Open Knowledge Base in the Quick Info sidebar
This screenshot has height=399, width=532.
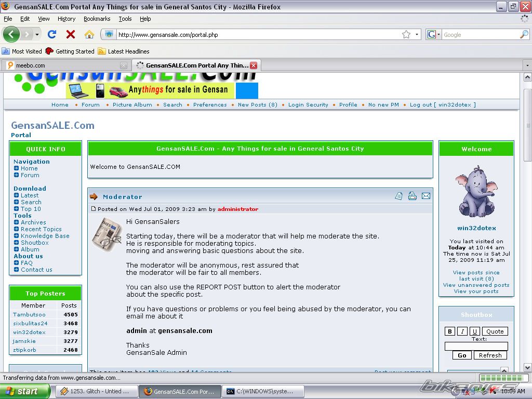(45, 236)
